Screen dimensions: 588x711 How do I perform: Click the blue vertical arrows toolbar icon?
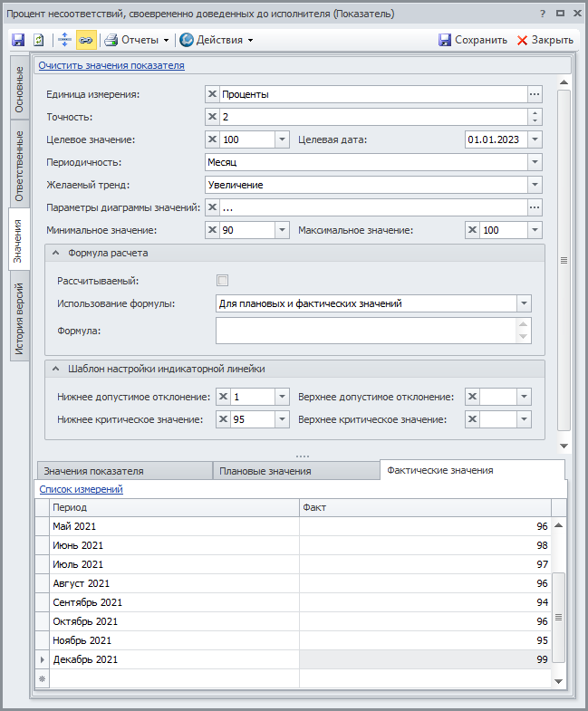pos(63,40)
